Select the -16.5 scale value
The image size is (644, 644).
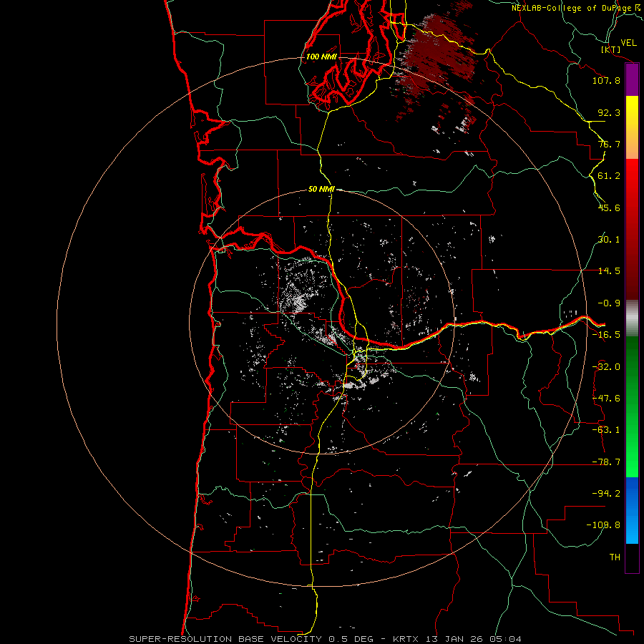click(606, 335)
